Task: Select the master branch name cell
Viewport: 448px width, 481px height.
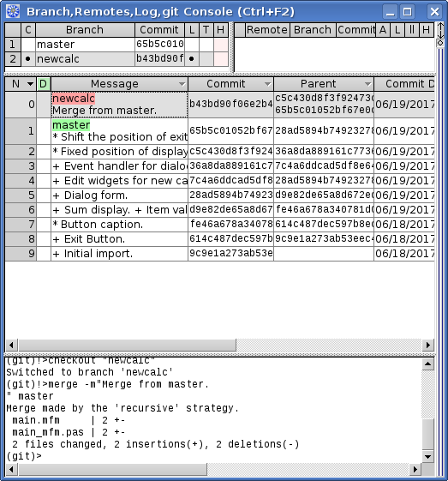Action: tap(85, 45)
